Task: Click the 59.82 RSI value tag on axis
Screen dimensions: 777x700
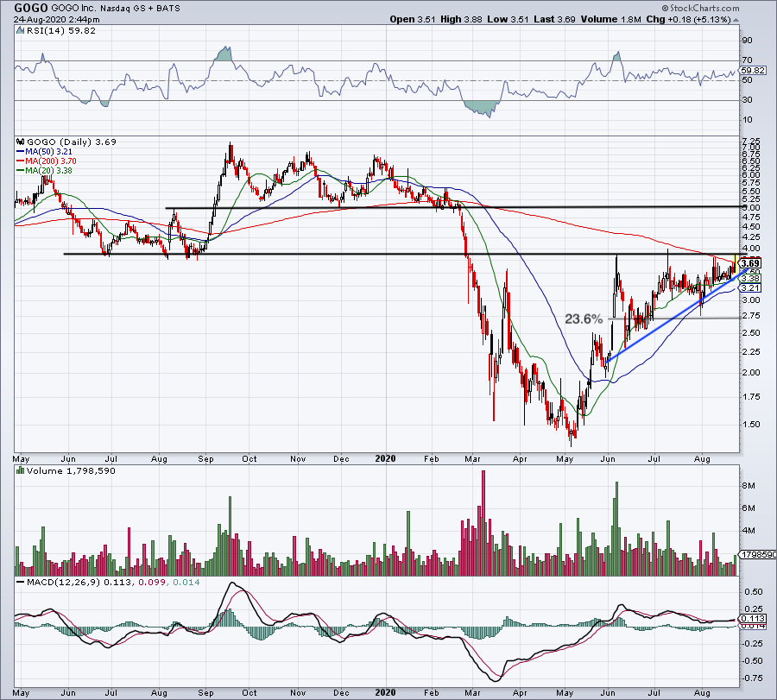Action: point(754,71)
